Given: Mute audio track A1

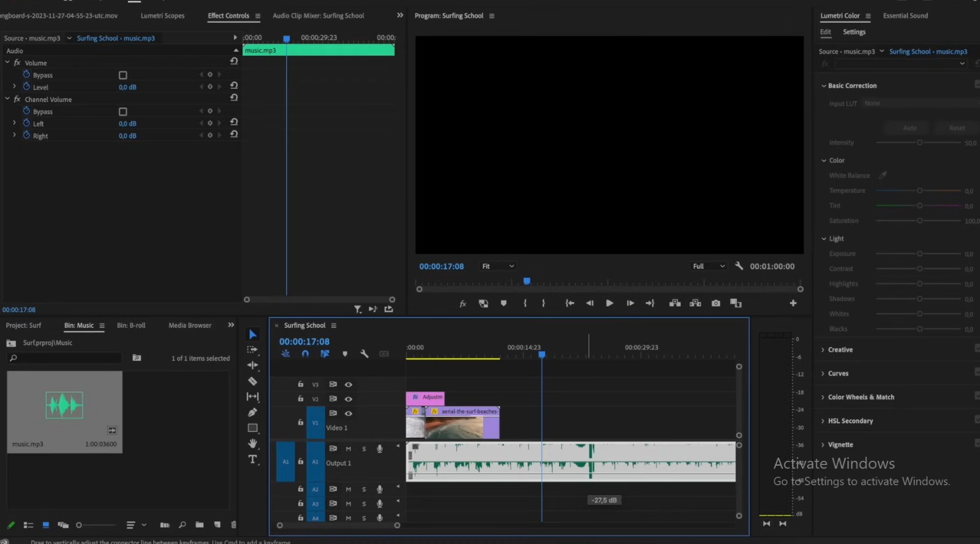Looking at the screenshot, I should coord(349,449).
